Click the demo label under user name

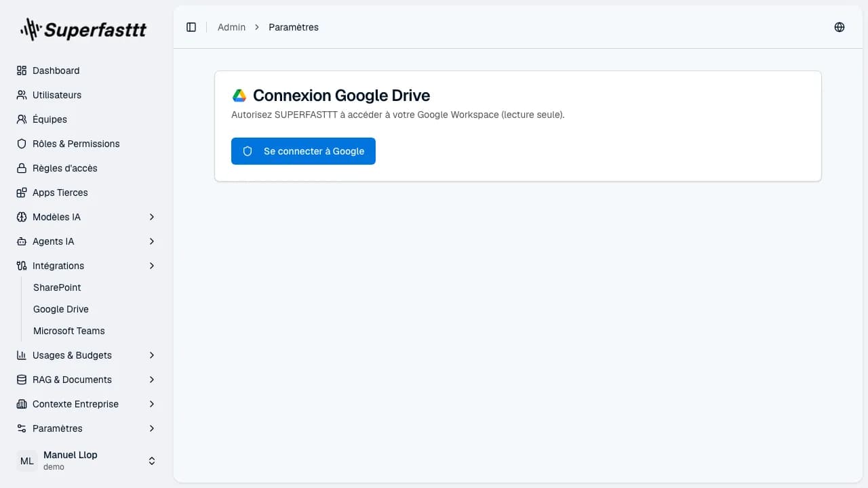[x=54, y=467]
